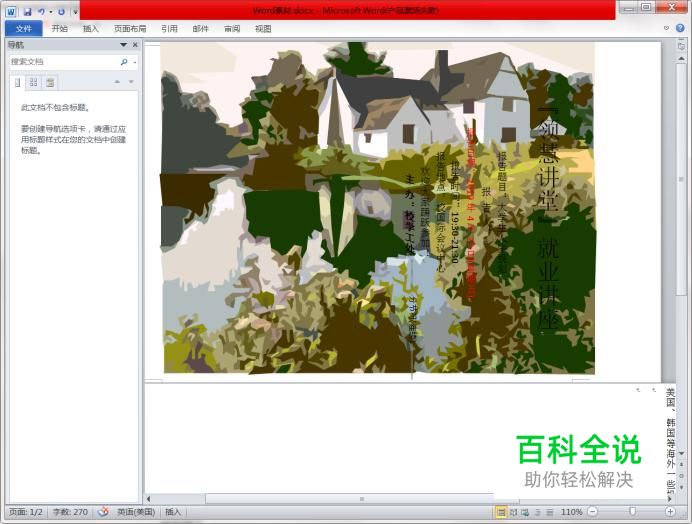Open the search options dropdown beside magnifier
Image resolution: width=692 pixels, height=524 pixels.
click(134, 62)
